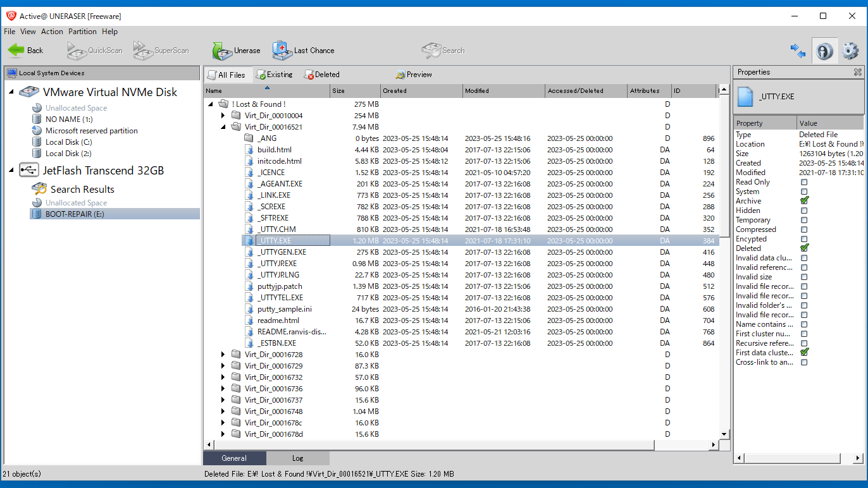
Task: Open the Partition menu
Action: pos(83,32)
